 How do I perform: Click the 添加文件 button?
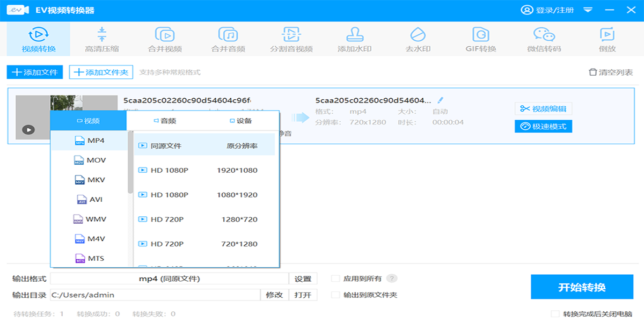(x=35, y=72)
